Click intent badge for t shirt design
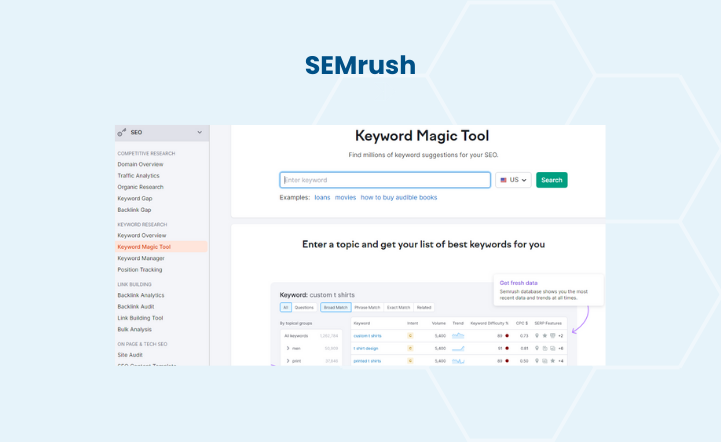Screen dimensions: 721x442 410,349
